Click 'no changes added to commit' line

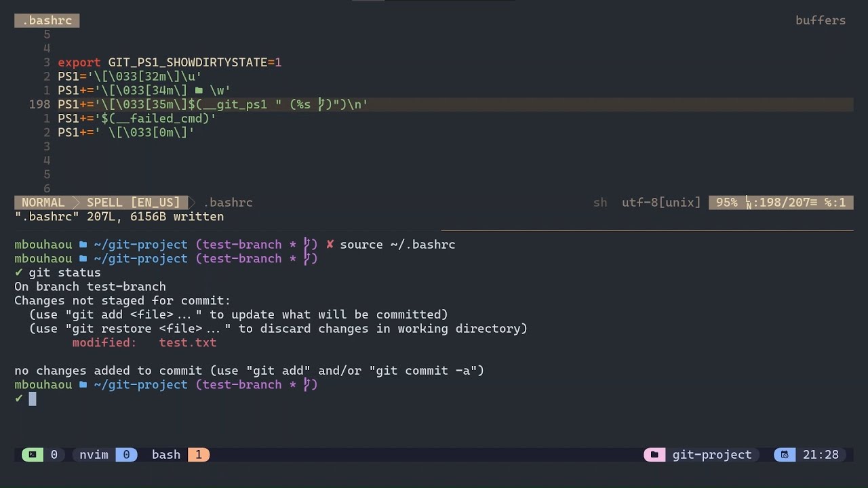(x=250, y=371)
